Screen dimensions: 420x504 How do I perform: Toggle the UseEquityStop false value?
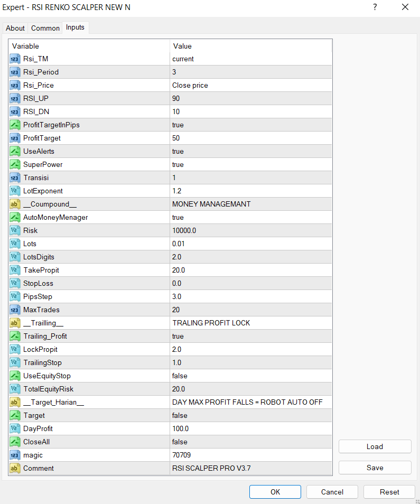180,376
